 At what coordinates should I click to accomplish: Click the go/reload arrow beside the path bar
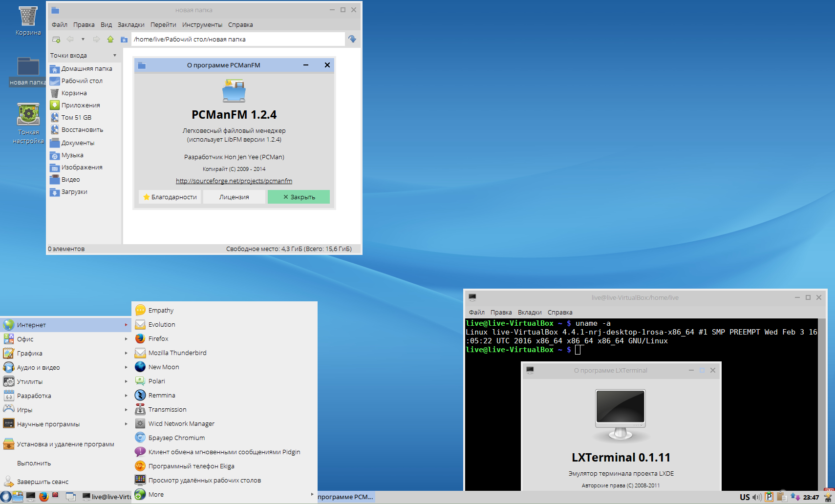click(x=352, y=39)
